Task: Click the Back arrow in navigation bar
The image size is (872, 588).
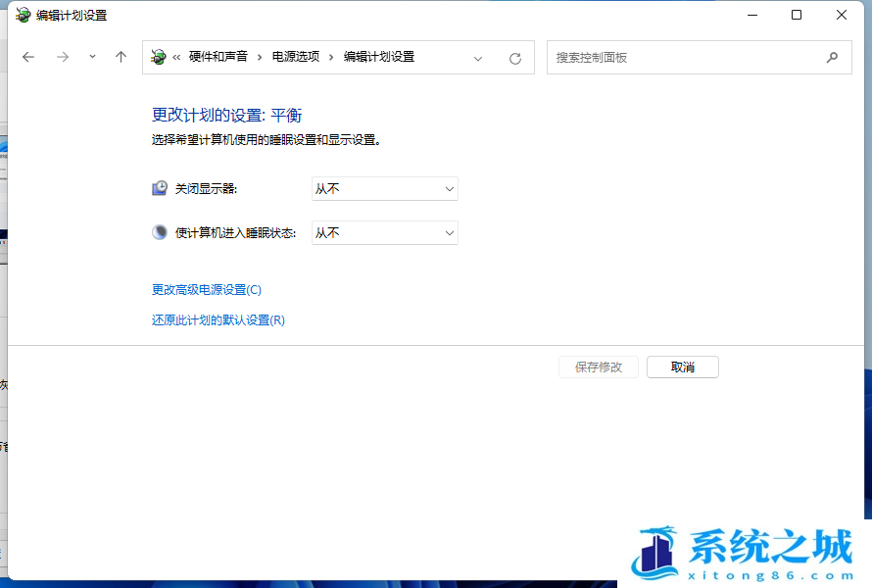Action: coord(28,57)
